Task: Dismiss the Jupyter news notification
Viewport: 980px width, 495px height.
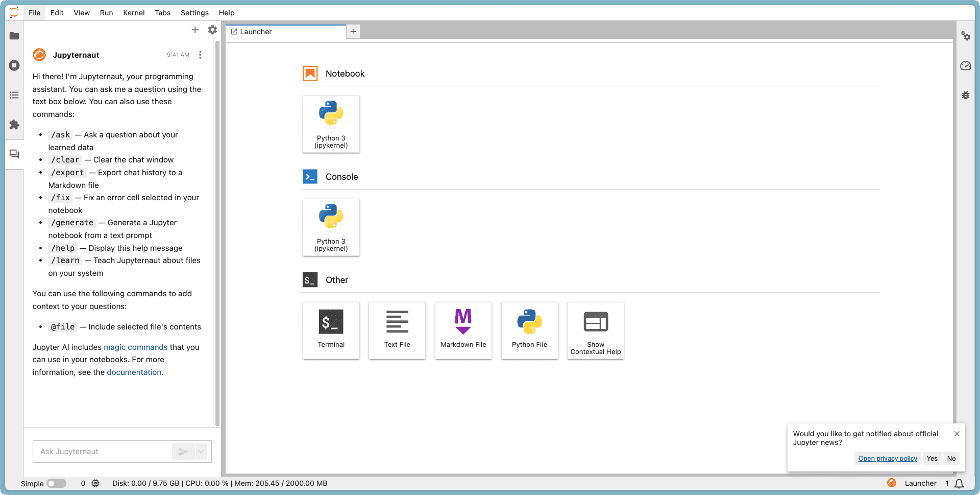Action: (x=957, y=434)
